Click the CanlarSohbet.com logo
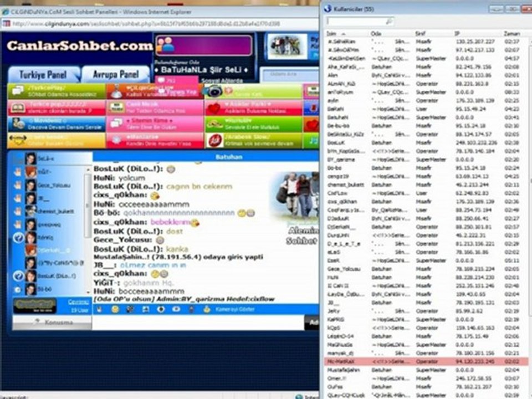The height and width of the screenshot is (399, 532). [80, 46]
